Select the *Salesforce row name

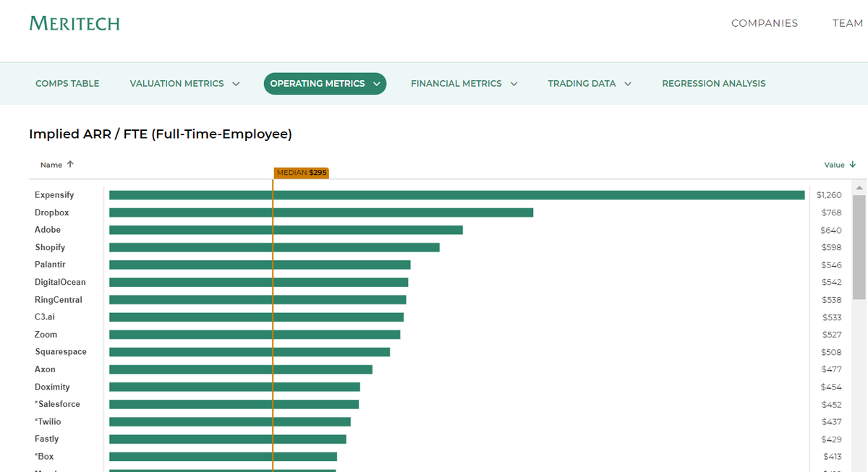pos(57,404)
